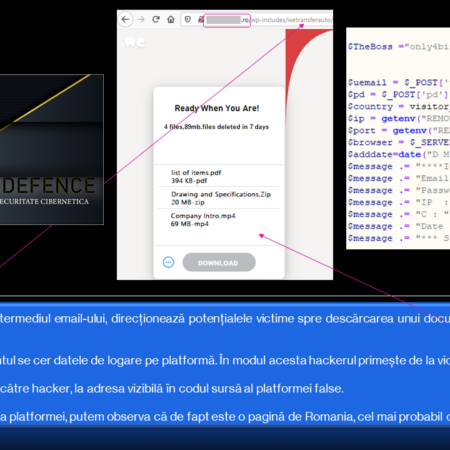Viewport: 450px width, 450px height.
Task: Select the 'Company Intro.mp4' file row
Action: [219, 220]
